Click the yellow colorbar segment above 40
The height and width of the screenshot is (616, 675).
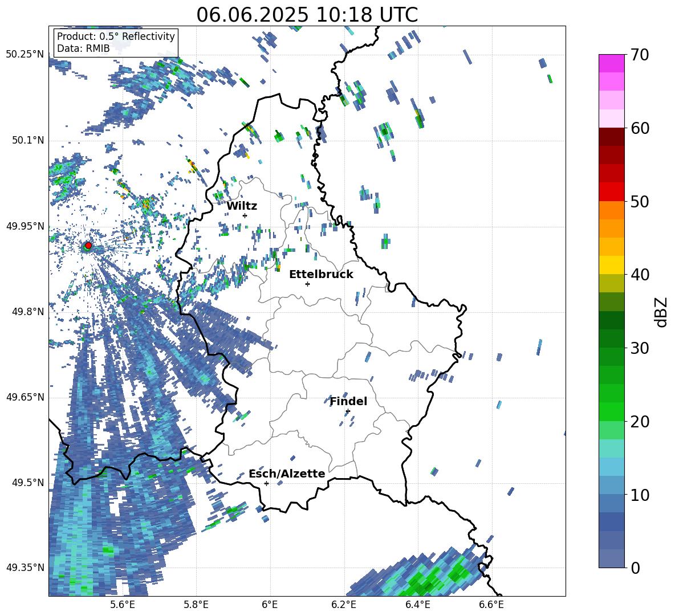tap(611, 265)
